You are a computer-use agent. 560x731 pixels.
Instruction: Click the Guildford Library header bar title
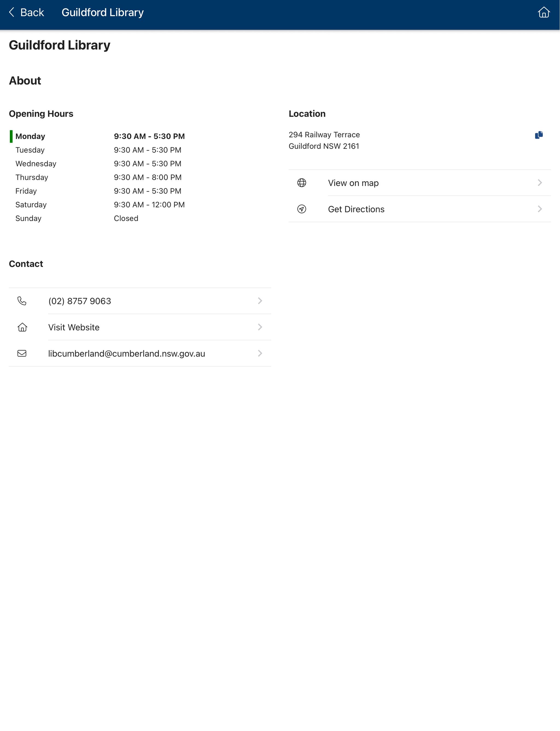pyautogui.click(x=103, y=12)
